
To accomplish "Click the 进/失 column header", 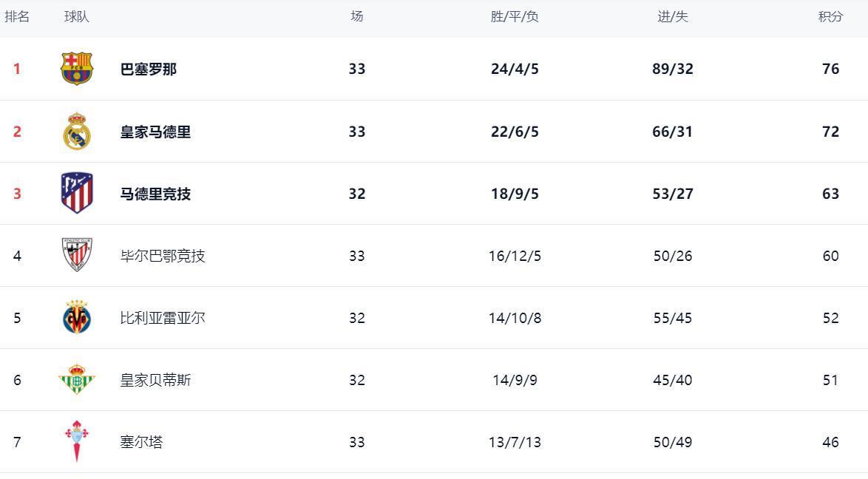I will [673, 16].
